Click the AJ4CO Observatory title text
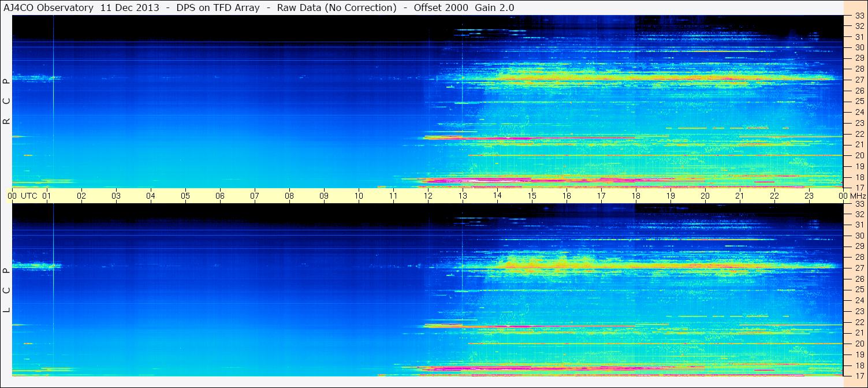Viewport: 868px width, 388px height. [49, 8]
